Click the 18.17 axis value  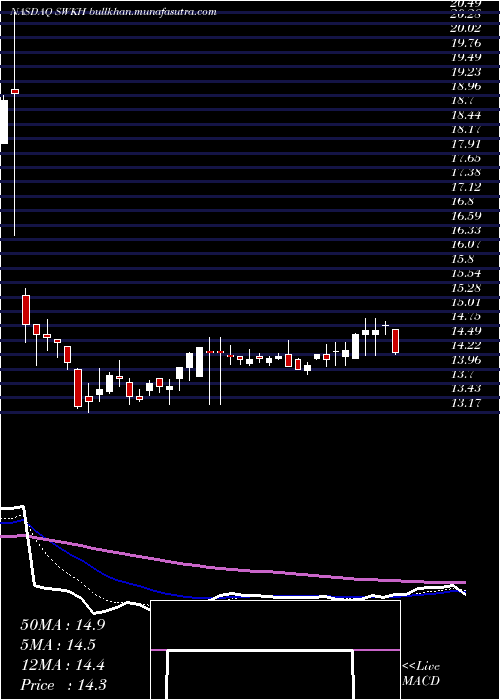[467, 129]
